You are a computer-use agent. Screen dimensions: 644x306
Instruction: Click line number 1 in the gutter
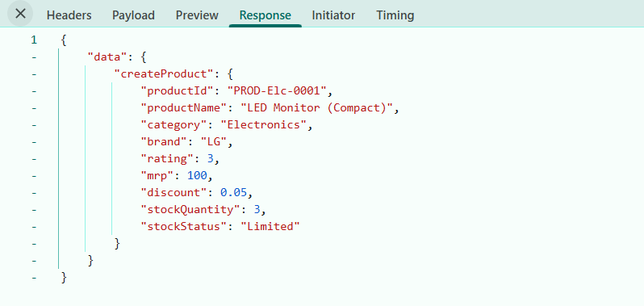[x=34, y=40]
